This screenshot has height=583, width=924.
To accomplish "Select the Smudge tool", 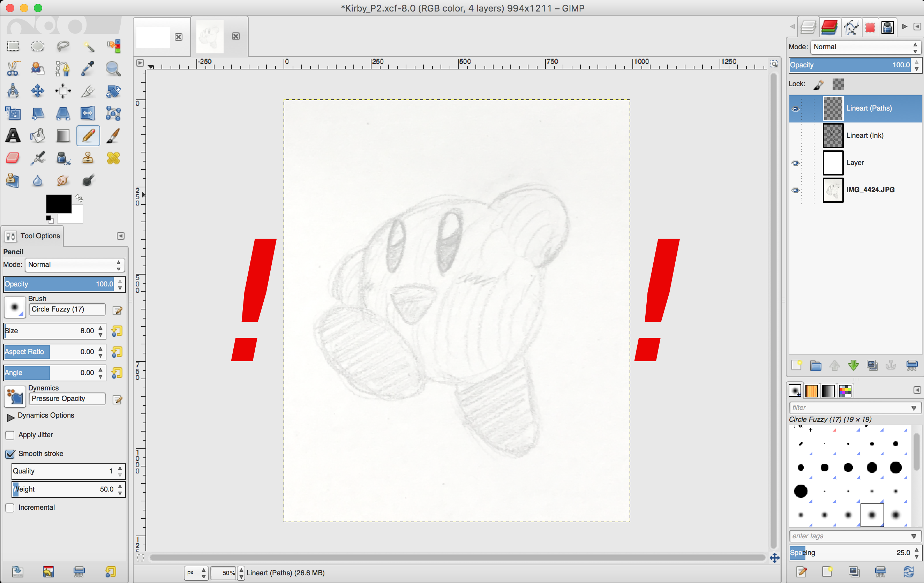I will tap(63, 180).
